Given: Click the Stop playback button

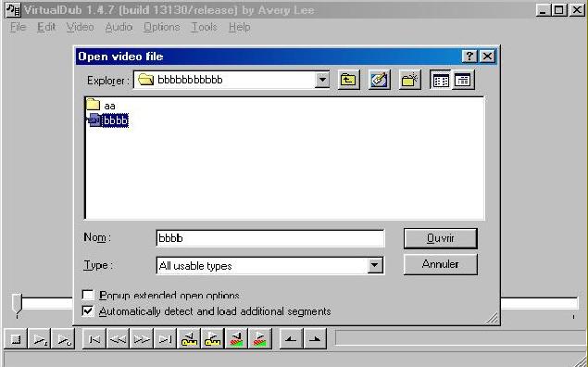Looking at the screenshot, I should 16,339.
